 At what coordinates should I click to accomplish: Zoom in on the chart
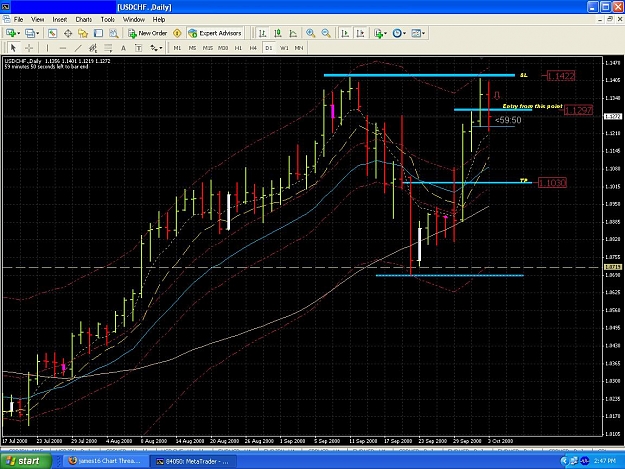[x=311, y=33]
